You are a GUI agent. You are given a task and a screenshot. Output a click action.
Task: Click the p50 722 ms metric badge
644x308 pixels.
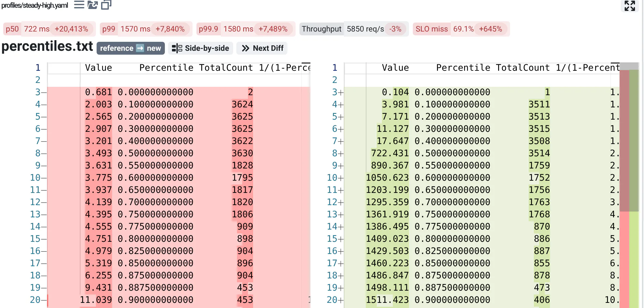(49, 29)
